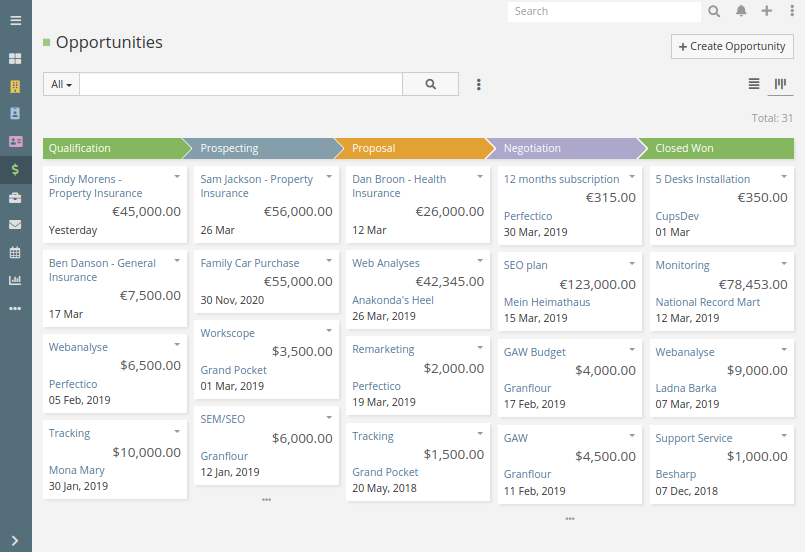Screen dimensions: 805x552
Task: Open Accounts via the building sidebar icon
Action: coord(15,86)
